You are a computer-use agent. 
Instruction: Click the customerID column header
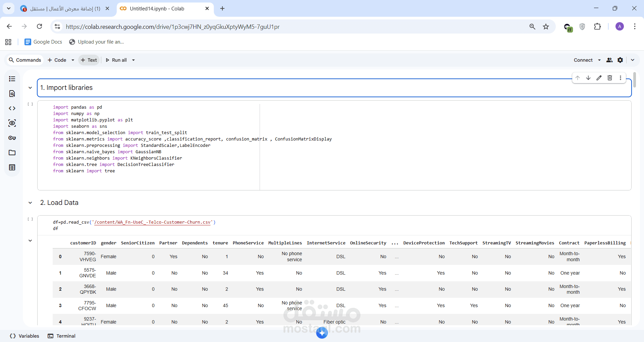tap(83, 243)
